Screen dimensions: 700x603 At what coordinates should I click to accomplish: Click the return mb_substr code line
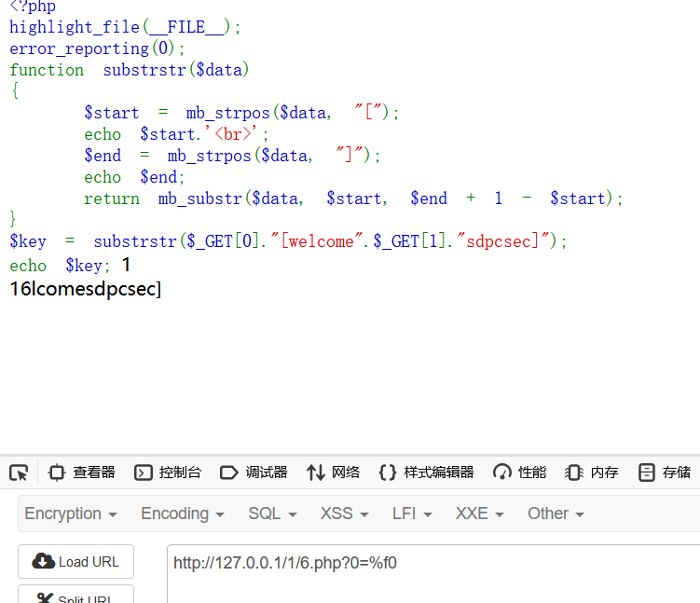pyautogui.click(x=353, y=199)
